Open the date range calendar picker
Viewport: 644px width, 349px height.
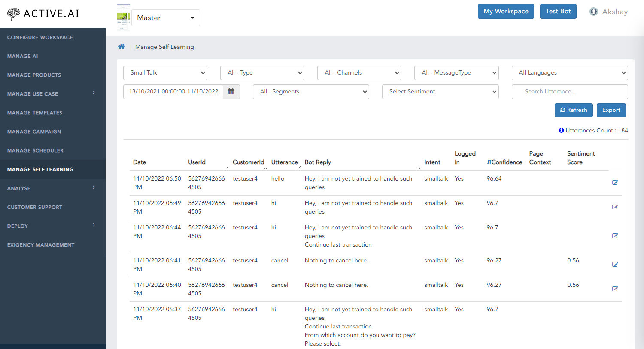pos(231,91)
